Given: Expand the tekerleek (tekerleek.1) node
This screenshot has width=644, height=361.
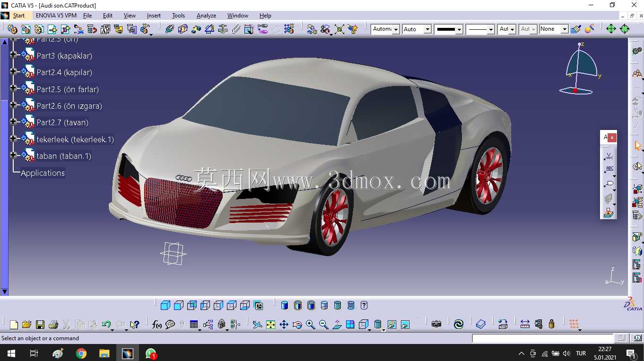Looking at the screenshot, I should point(13,138).
